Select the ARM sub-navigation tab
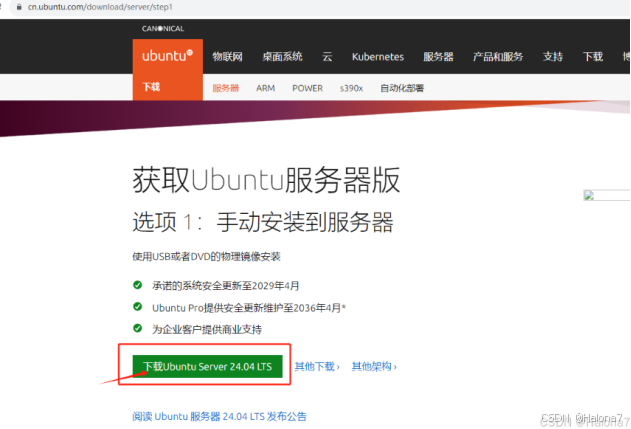The image size is (631, 429). coord(266,88)
